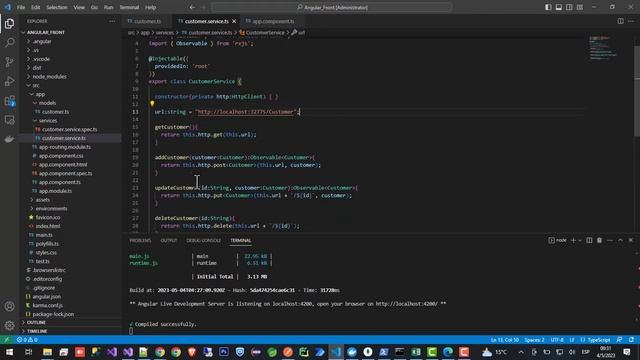Open Extensions view in activity bar

tap(9, 100)
